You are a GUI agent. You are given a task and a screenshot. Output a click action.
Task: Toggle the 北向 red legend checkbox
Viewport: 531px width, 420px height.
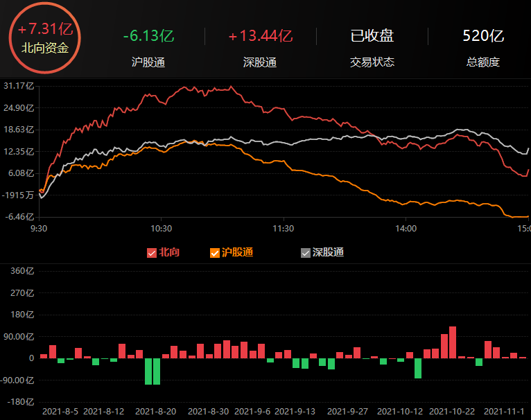[x=152, y=253]
